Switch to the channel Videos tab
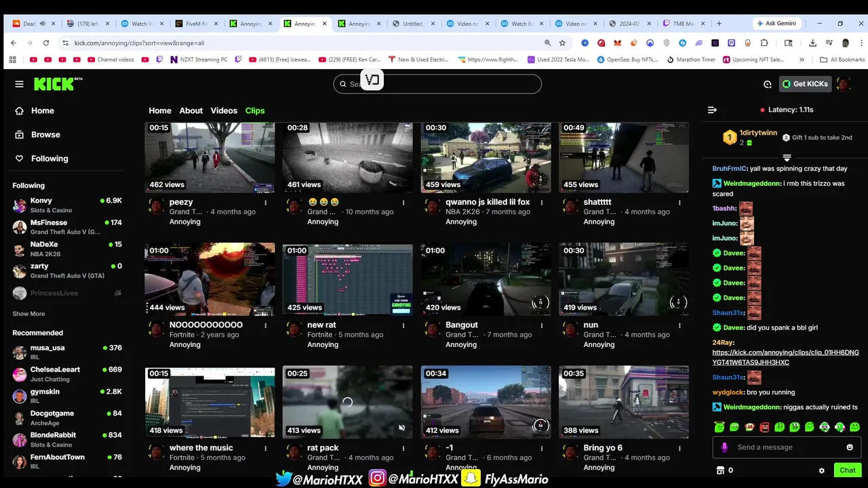The height and width of the screenshot is (488, 868). point(224,110)
